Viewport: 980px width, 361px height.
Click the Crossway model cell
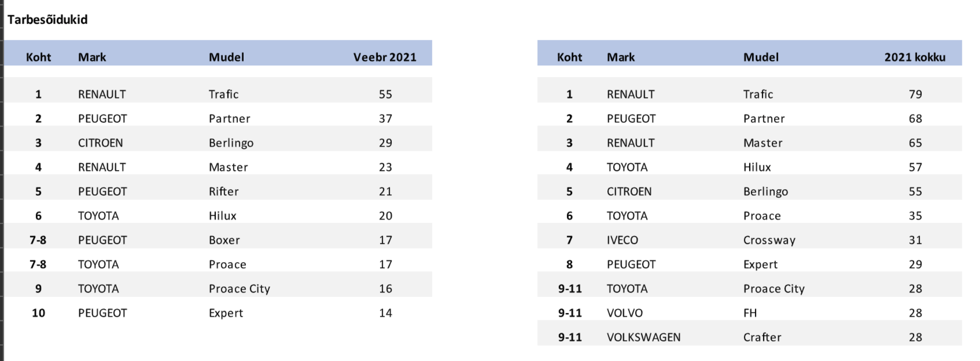769,240
